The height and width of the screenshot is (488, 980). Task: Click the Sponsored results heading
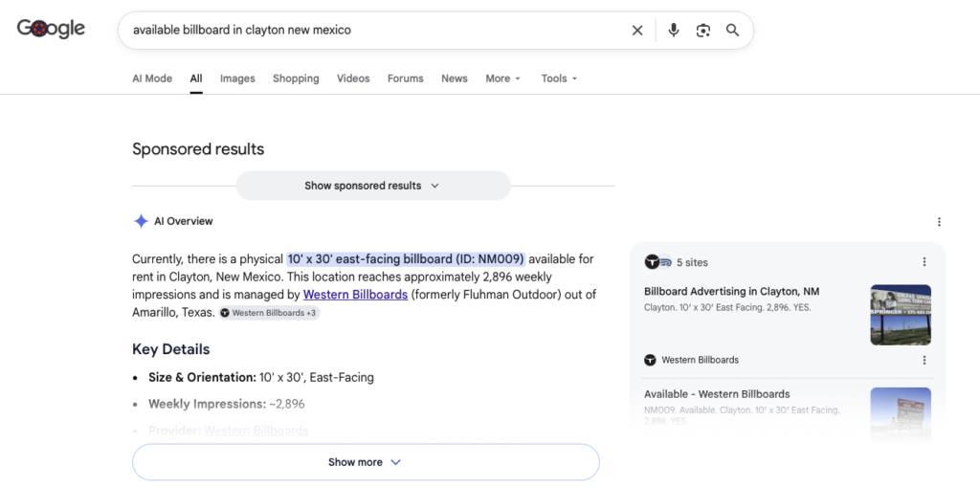(x=198, y=149)
